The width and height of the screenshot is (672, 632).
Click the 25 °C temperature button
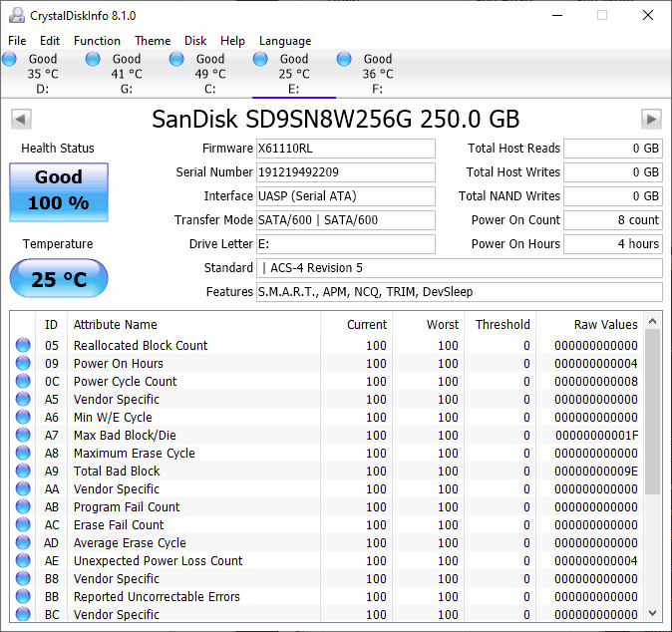coord(59,278)
